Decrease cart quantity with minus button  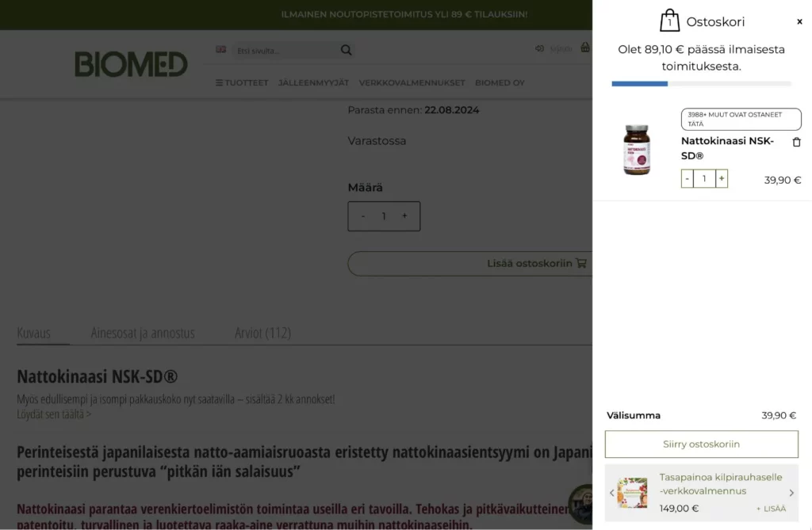688,178
